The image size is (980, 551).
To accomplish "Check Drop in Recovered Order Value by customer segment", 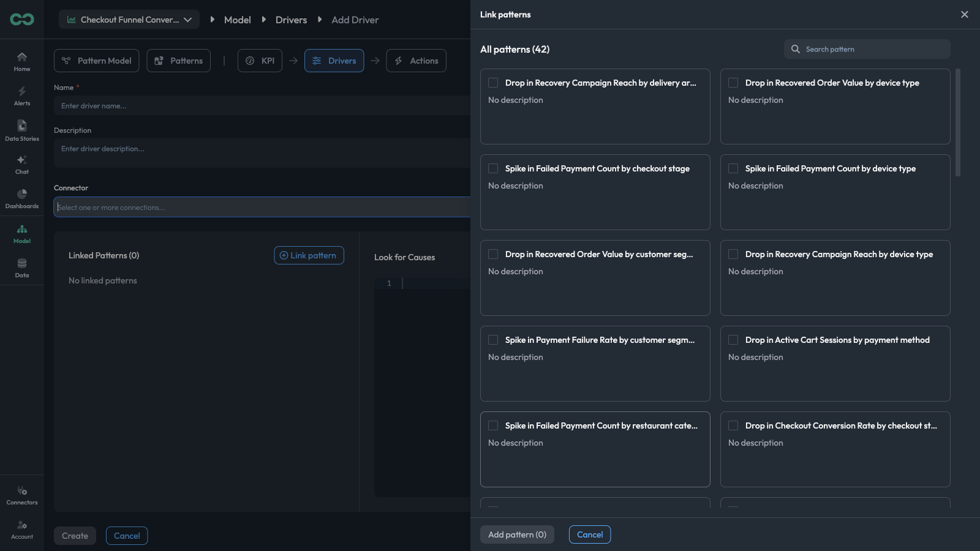I will 493,254.
